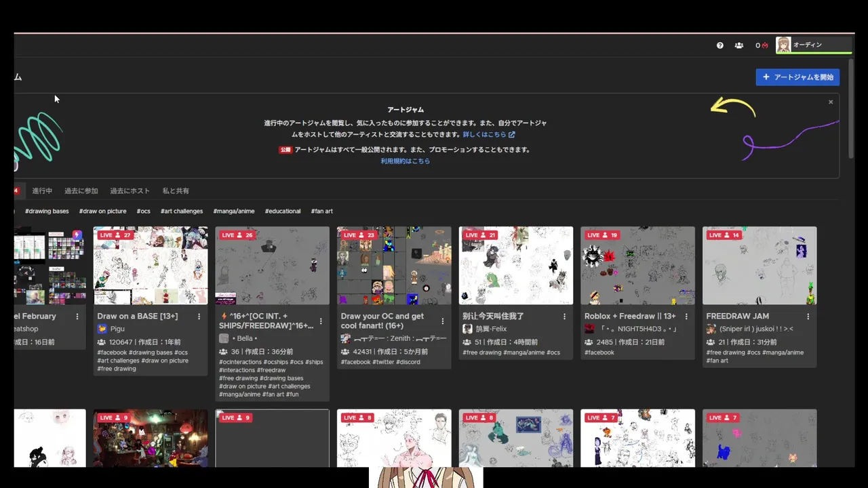Click the #ocinteractions tag
Image resolution: width=868 pixels, height=488 pixels.
240,363
